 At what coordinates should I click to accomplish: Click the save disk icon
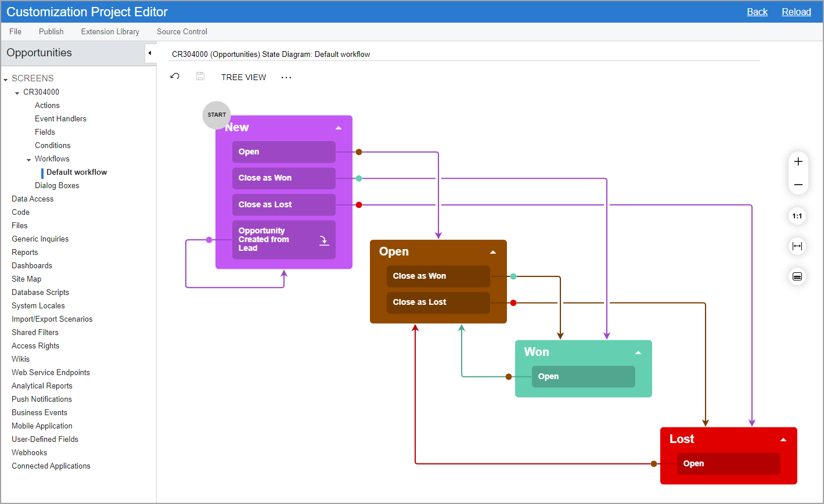point(200,77)
